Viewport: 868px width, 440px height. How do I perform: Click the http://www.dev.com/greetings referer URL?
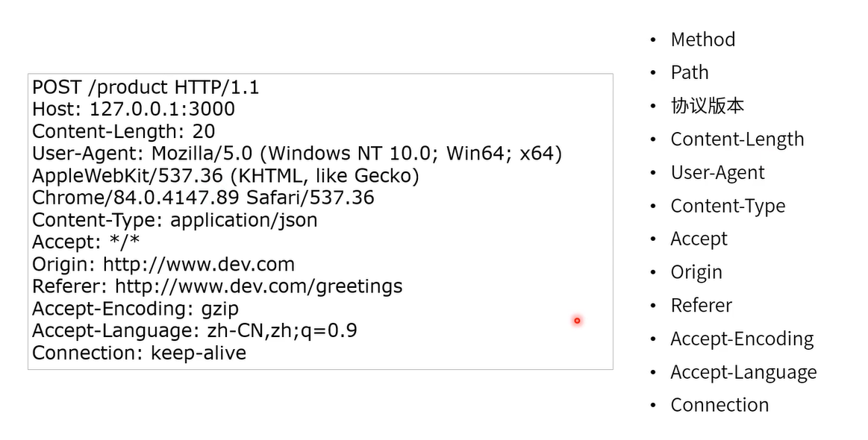tap(258, 286)
